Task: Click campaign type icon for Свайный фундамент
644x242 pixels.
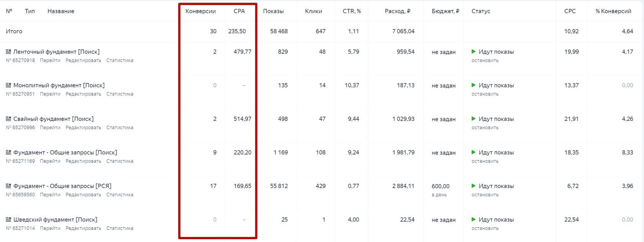Action: click(x=8, y=119)
